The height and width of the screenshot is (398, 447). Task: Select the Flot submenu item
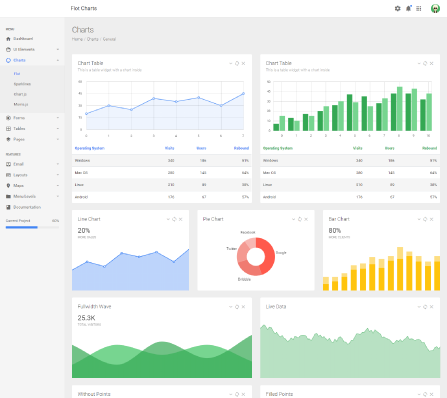click(17, 74)
